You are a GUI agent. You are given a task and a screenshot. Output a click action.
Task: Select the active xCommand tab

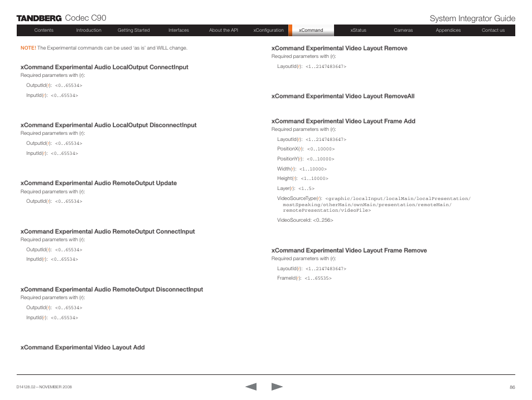(x=311, y=31)
